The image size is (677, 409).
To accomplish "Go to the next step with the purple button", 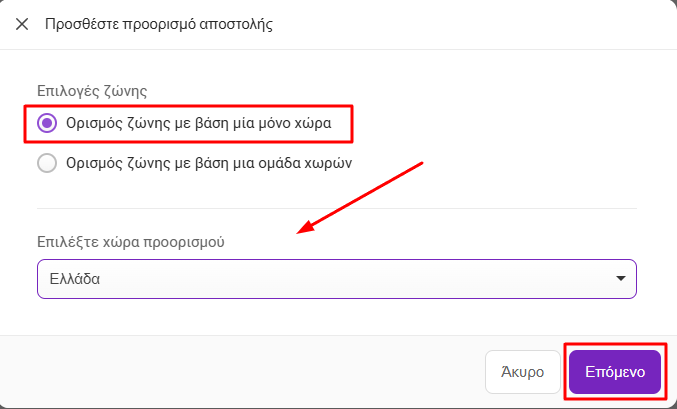I will click(615, 372).
